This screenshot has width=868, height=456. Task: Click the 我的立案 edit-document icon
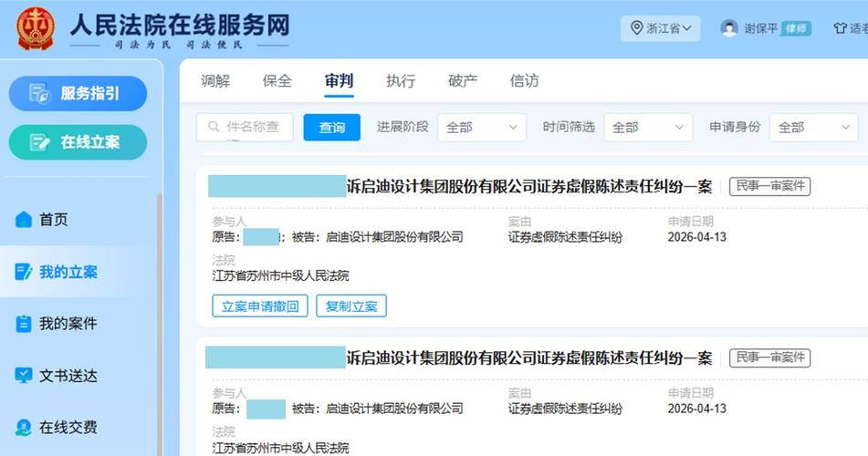24,272
